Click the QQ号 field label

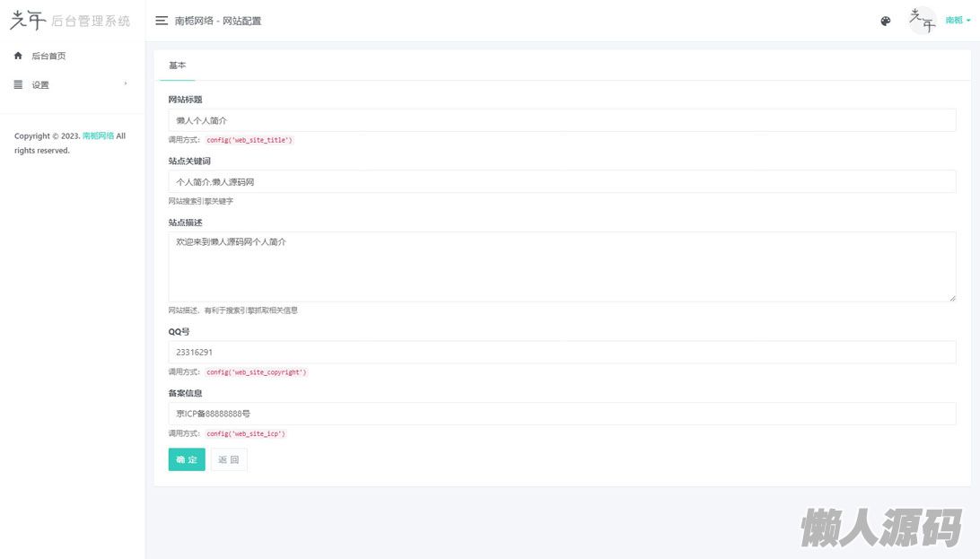(179, 332)
